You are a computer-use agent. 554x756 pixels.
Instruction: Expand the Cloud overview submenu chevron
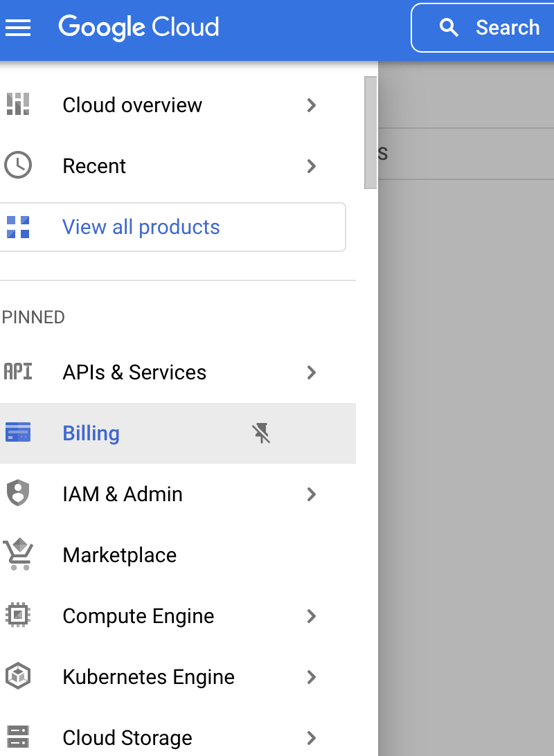[x=312, y=105]
